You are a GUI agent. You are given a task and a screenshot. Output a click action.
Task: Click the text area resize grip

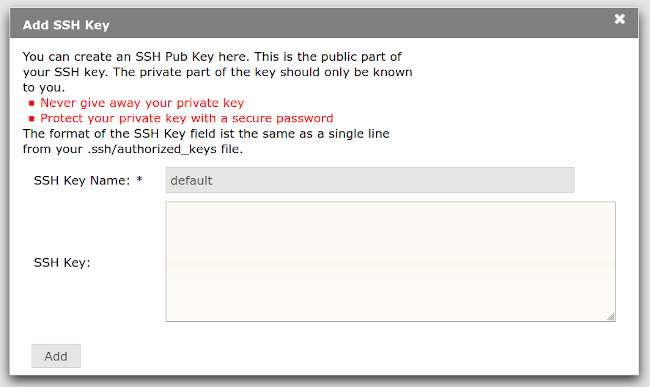(x=611, y=317)
